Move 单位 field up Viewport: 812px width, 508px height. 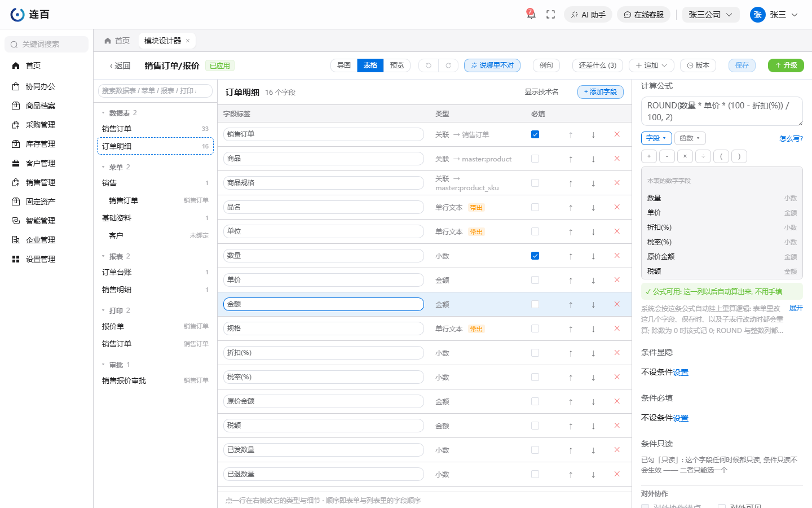[571, 231]
